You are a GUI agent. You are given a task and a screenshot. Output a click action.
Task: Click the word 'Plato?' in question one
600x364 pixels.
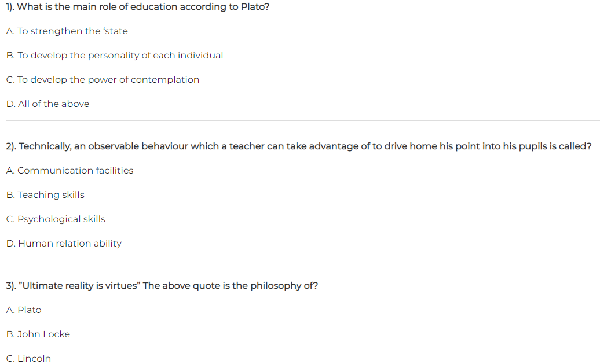pyautogui.click(x=255, y=7)
